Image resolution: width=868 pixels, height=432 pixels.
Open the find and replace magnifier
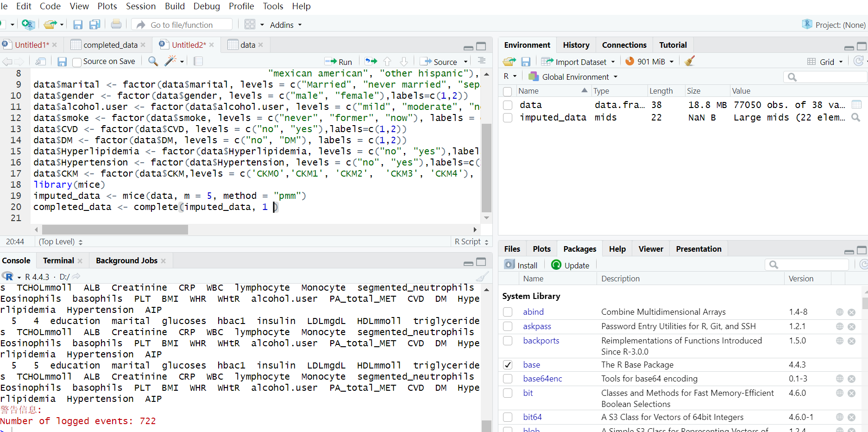coord(153,61)
